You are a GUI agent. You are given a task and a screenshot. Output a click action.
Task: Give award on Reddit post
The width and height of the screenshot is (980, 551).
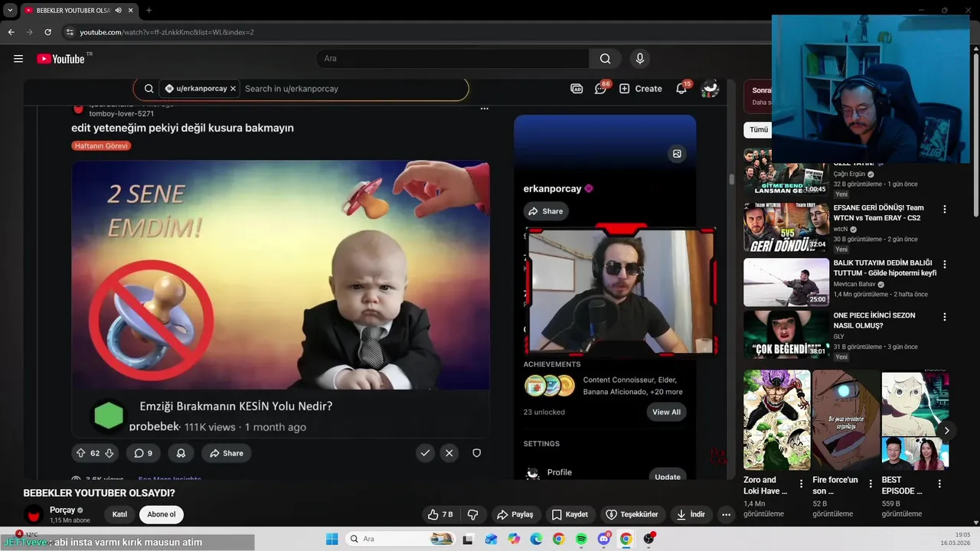coord(181,453)
